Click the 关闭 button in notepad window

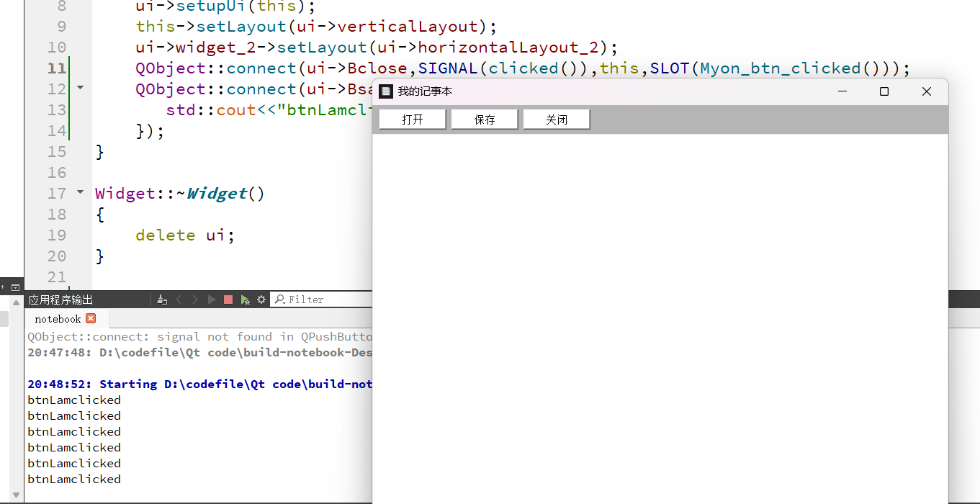pyautogui.click(x=557, y=120)
